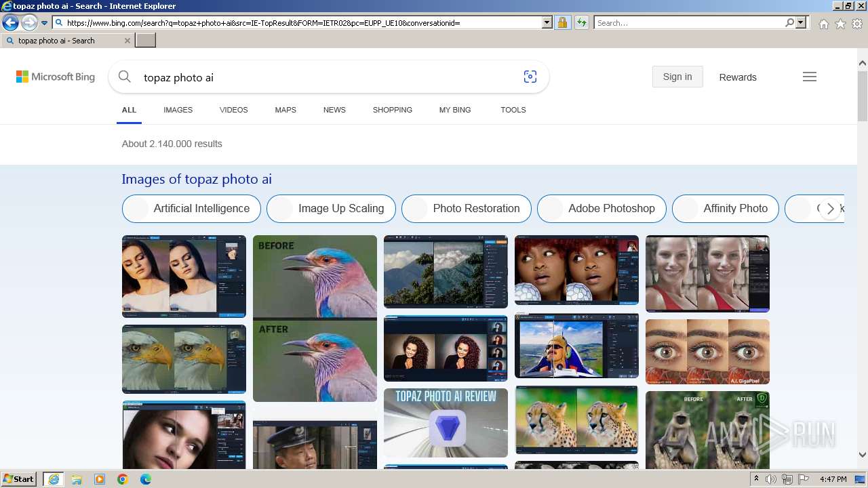Open the Bing hamburger menu
This screenshot has width=868, height=488.
click(x=810, y=77)
